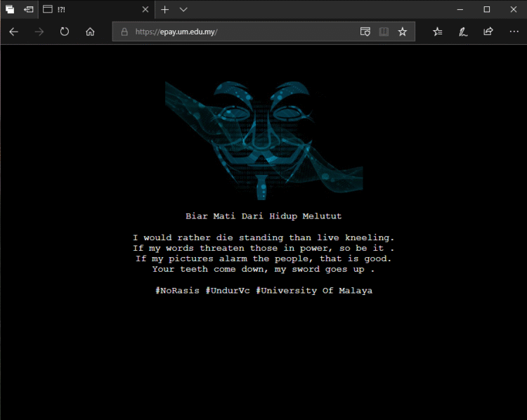
Task: Minimize the browser window
Action: point(460,9)
